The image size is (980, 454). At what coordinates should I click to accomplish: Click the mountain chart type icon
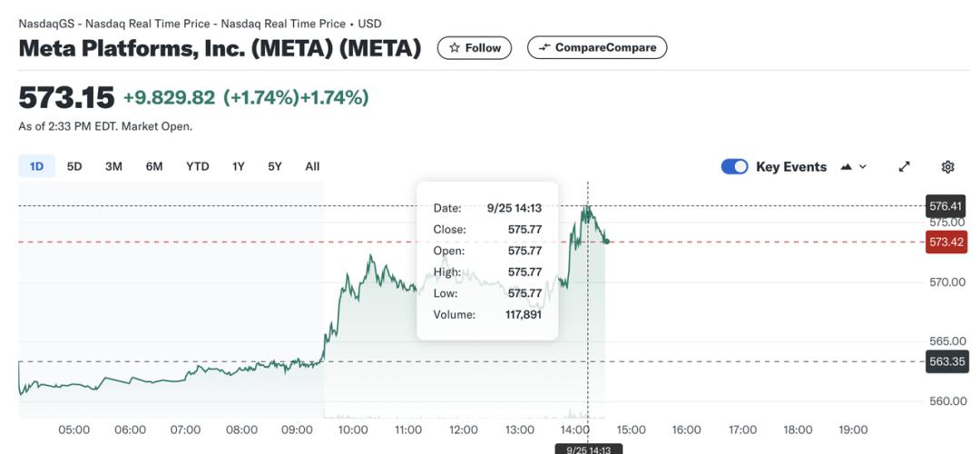(x=847, y=167)
